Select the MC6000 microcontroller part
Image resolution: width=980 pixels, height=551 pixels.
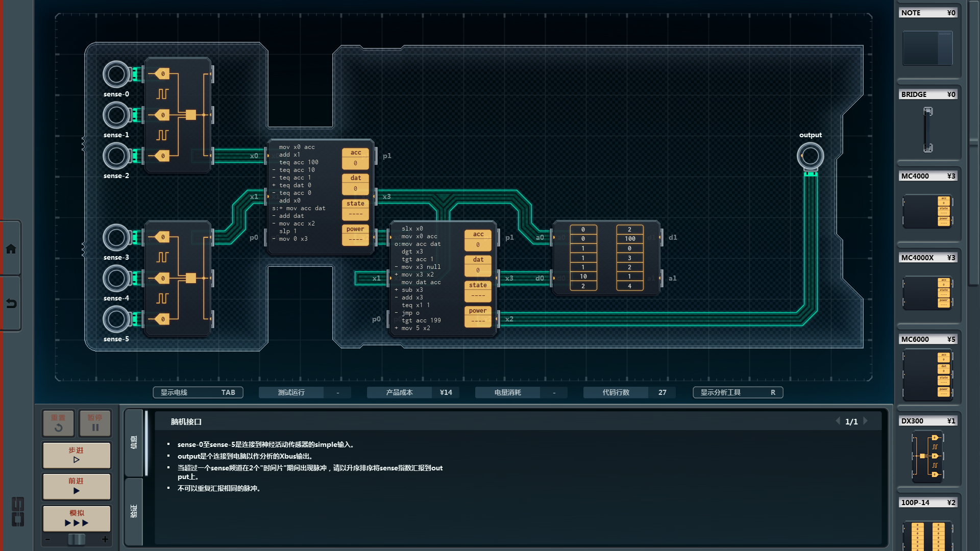(x=927, y=374)
